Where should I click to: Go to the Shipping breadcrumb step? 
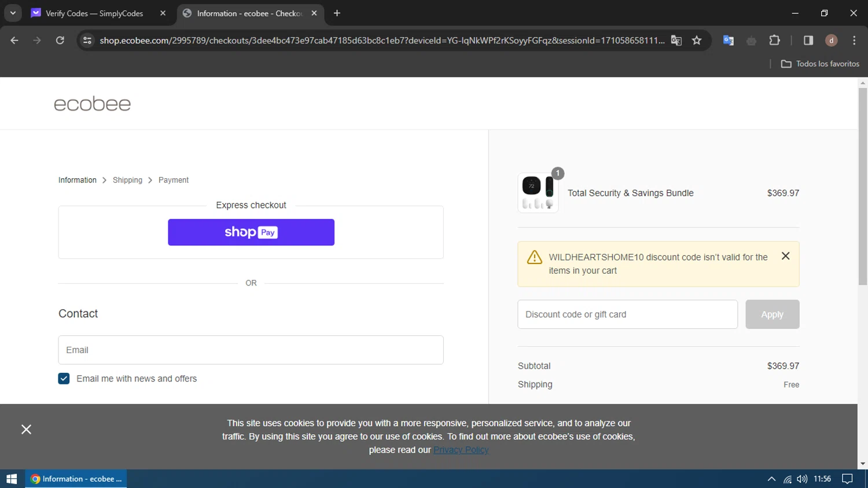(127, 180)
